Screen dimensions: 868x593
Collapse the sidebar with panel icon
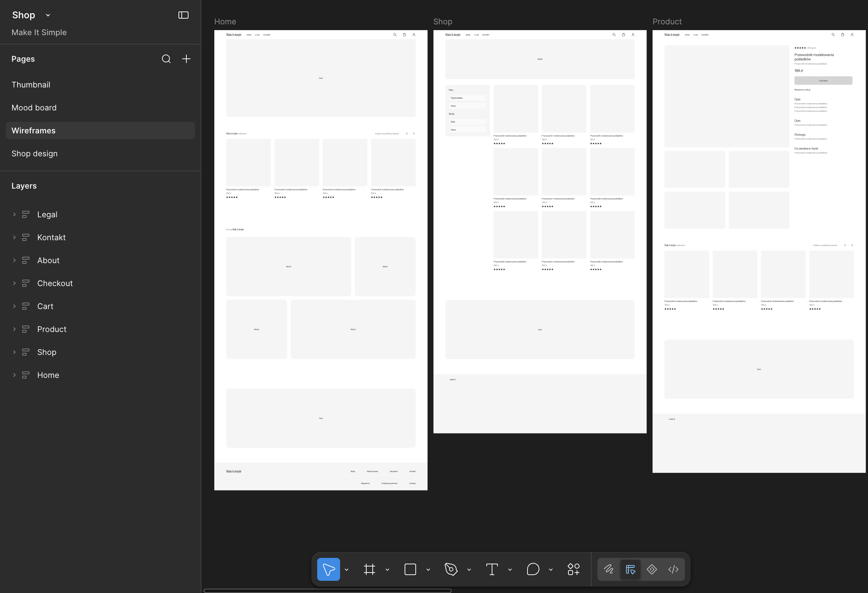pos(183,15)
